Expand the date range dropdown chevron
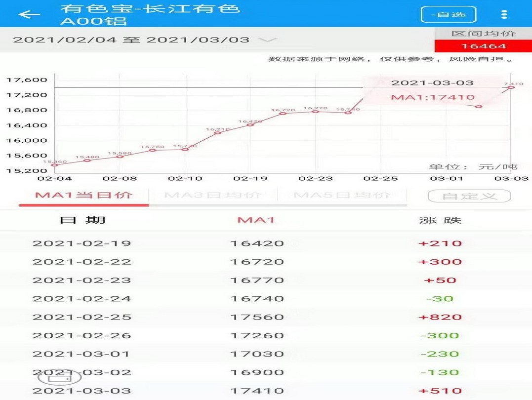The height and width of the screenshot is (400, 532). (x=267, y=40)
